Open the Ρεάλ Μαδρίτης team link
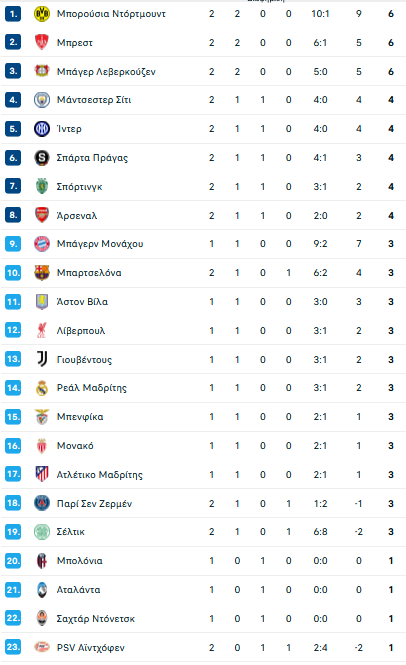Screen dimensions: 406x665 click(x=92, y=388)
